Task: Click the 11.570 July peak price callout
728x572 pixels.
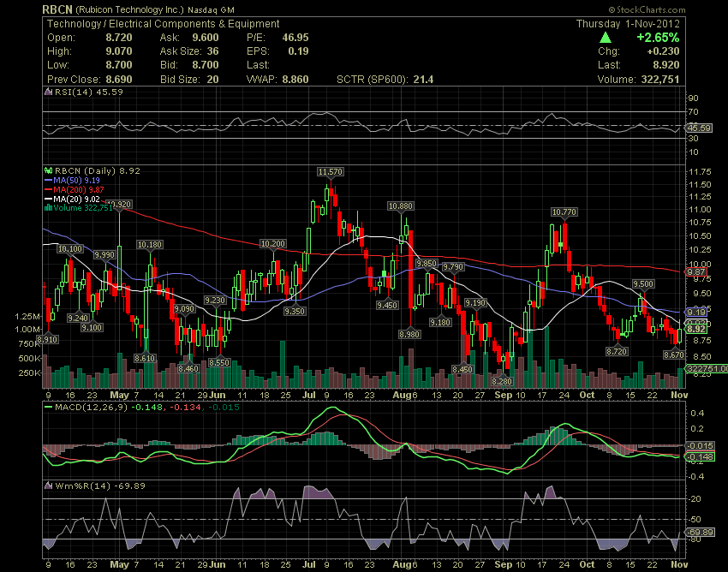Action: 330,172
